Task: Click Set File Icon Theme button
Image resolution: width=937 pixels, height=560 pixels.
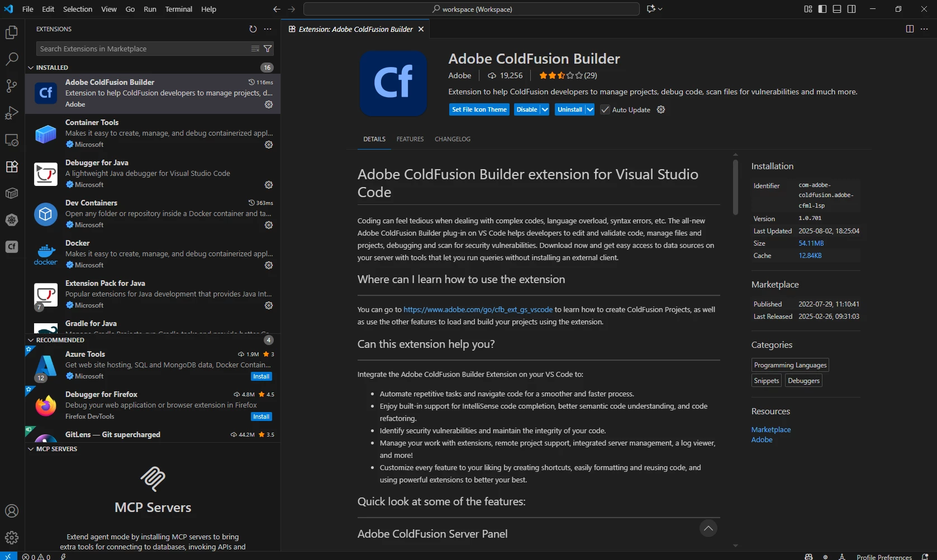Action: [x=479, y=109]
